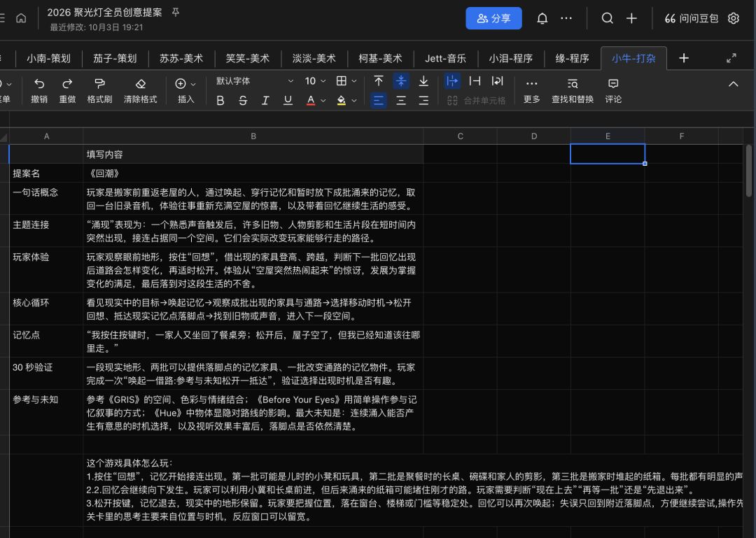Click 重做 redo
The image size is (756, 538).
[x=67, y=91]
